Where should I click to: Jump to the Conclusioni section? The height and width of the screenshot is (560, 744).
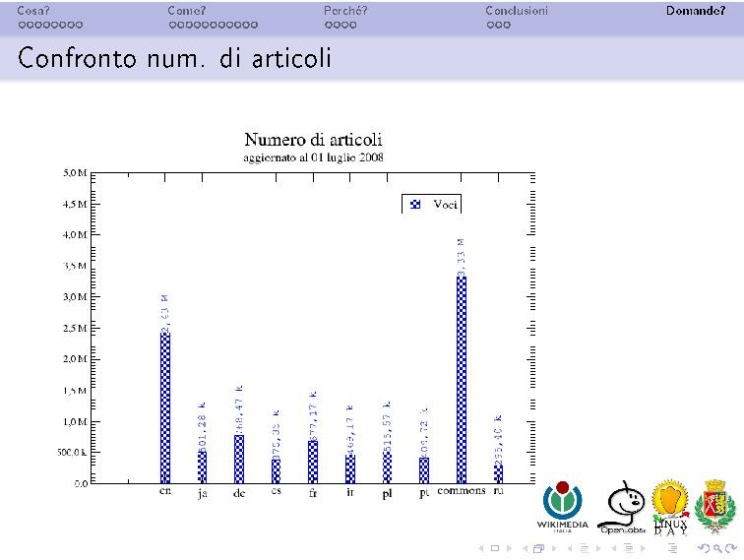[517, 11]
